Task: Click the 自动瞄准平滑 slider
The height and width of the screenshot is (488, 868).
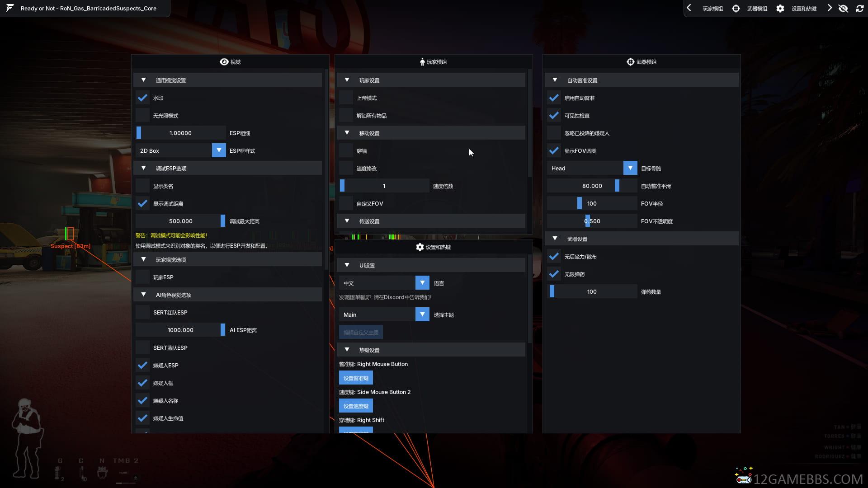Action: (x=592, y=186)
